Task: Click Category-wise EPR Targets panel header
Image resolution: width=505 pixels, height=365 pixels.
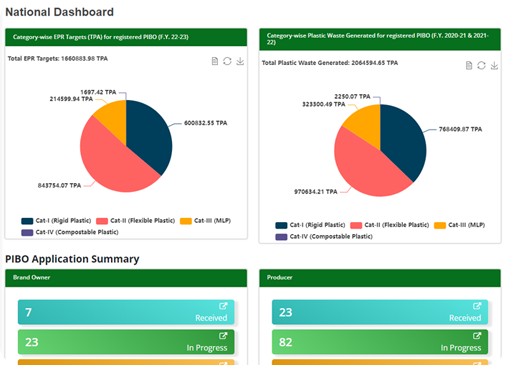Action: (126, 37)
